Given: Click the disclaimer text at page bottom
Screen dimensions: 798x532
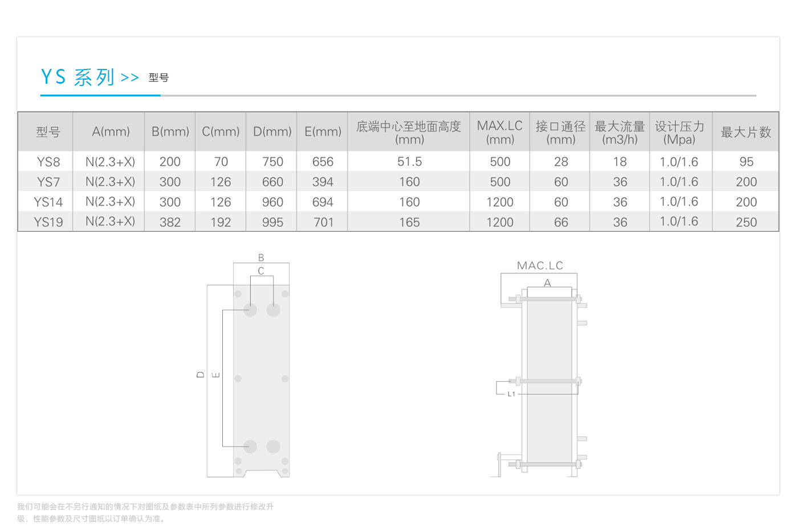Looking at the screenshot, I should click(145, 513).
